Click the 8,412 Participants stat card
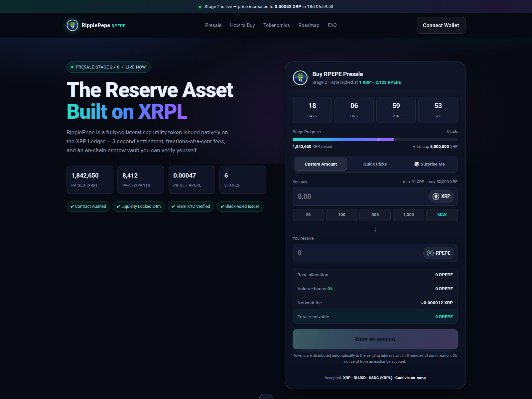The width and height of the screenshot is (532, 399). tap(141, 180)
